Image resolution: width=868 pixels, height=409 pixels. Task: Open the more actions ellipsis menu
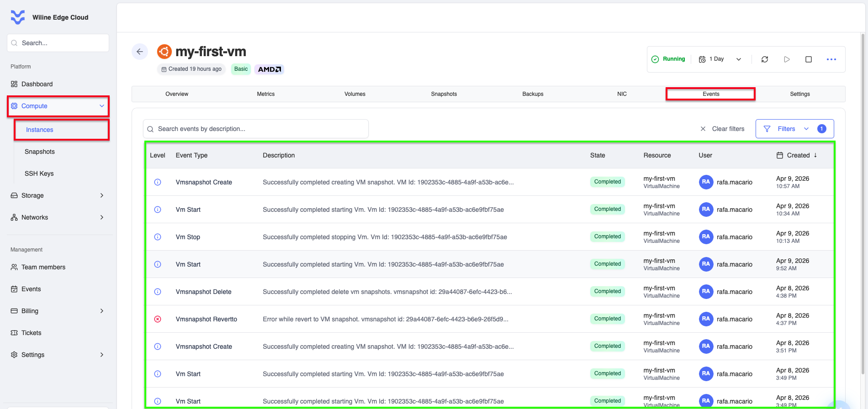[x=831, y=59]
